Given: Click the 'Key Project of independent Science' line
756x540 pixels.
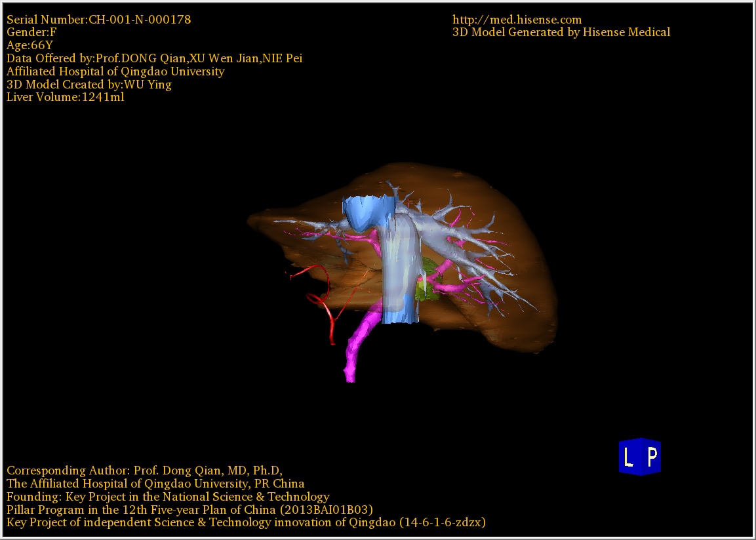Looking at the screenshot, I should click(246, 523).
